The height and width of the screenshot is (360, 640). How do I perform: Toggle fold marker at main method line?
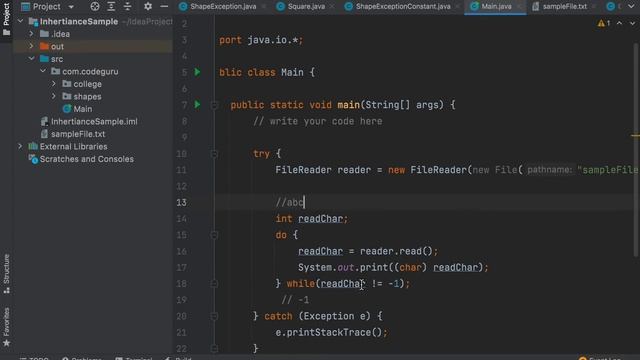click(x=214, y=105)
